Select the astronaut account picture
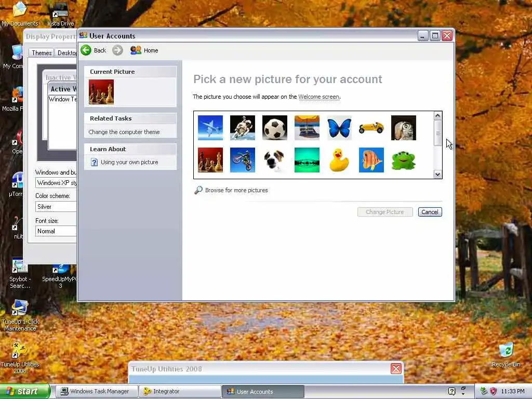532x399 pixels. (243, 128)
